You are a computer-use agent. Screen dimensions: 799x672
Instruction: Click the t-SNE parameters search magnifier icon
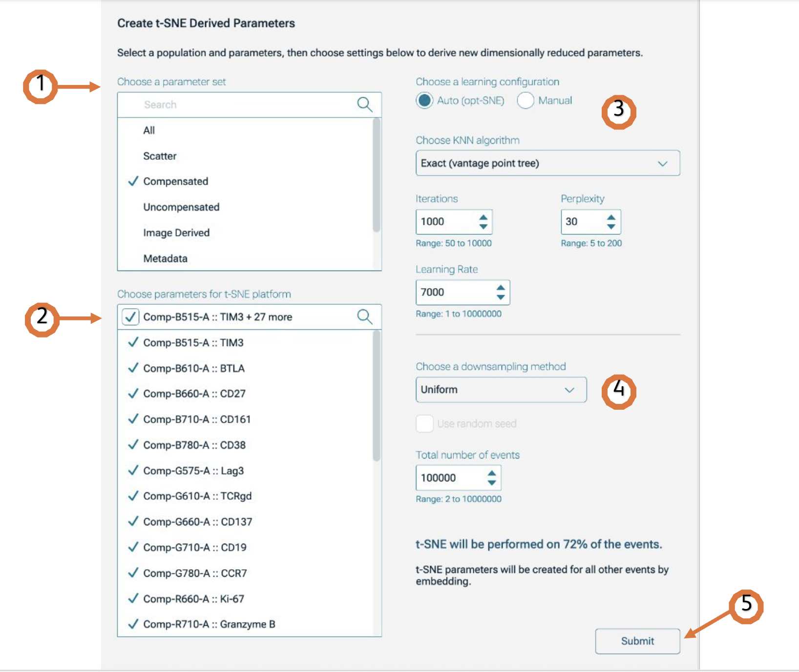tap(364, 316)
